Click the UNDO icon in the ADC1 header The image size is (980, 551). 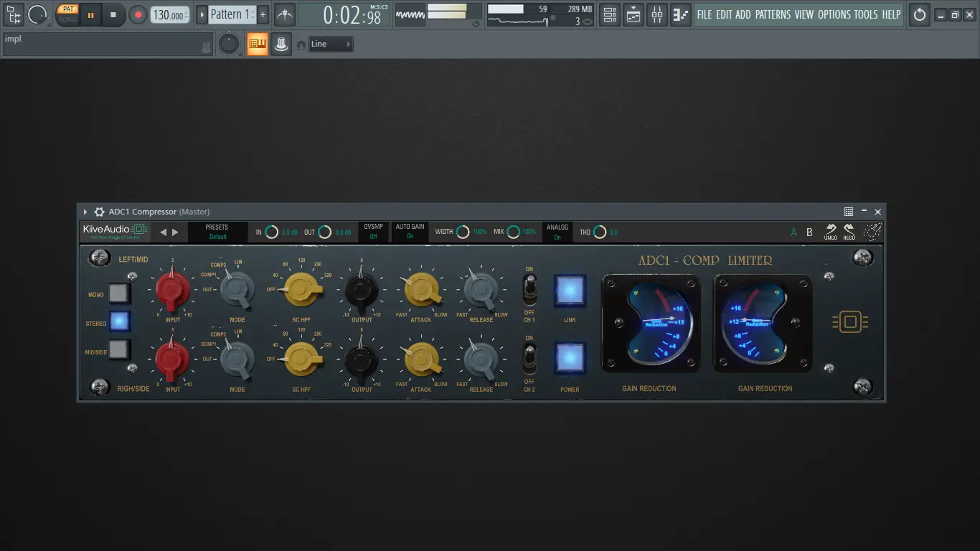click(x=830, y=231)
